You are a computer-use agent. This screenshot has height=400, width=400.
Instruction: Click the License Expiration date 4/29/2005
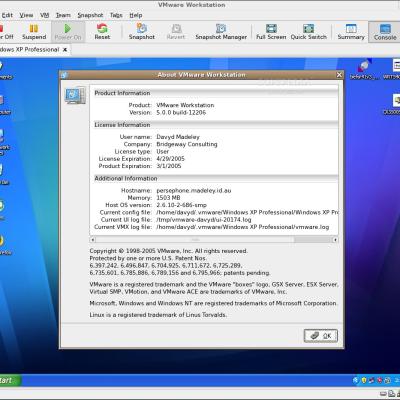[x=170, y=159]
